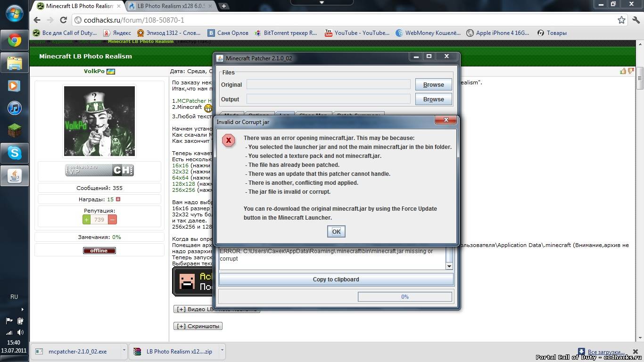The width and height of the screenshot is (644, 362).
Task: Launch Windows Media Player from taskbar
Action: pyautogui.click(x=14, y=85)
